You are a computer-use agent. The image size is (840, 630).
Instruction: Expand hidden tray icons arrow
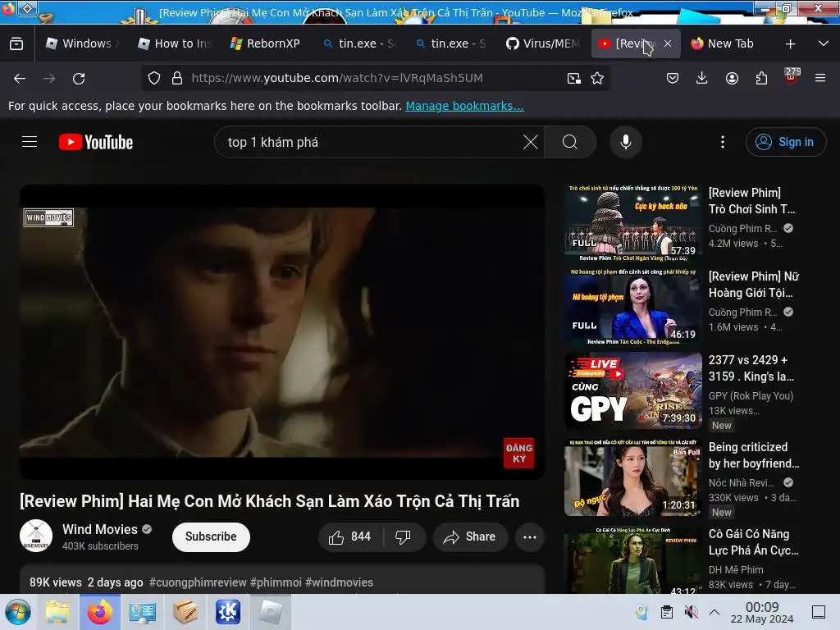(714, 612)
